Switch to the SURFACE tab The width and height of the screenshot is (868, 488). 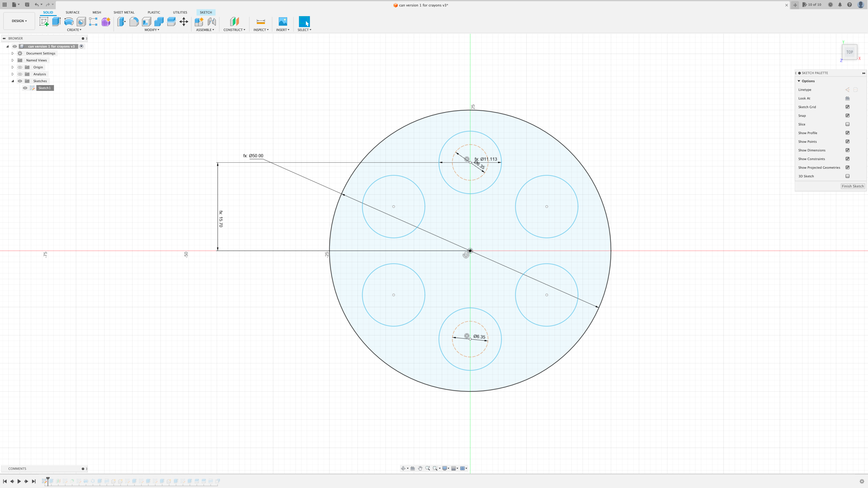[x=72, y=12]
